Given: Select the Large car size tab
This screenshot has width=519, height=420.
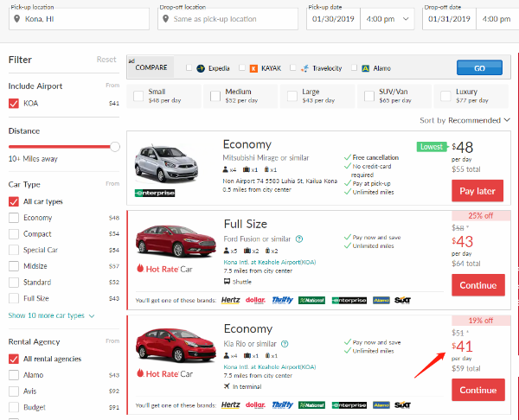Looking at the screenshot, I should coord(317,96).
